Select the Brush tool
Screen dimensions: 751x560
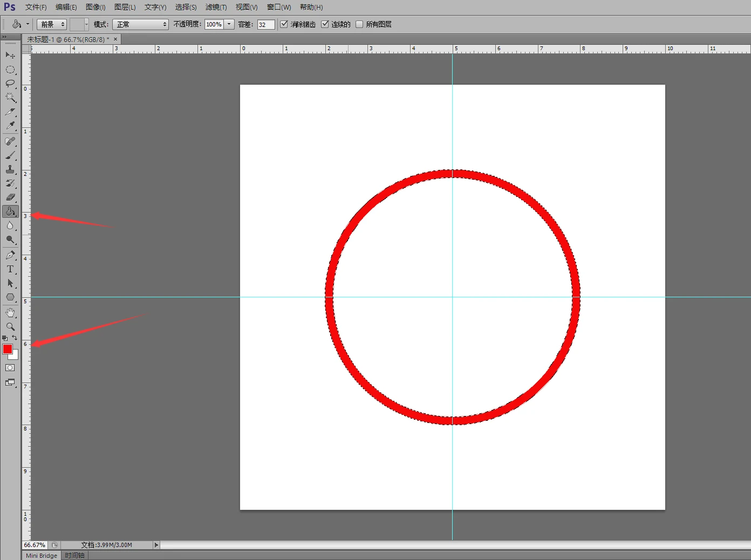pyautogui.click(x=10, y=155)
